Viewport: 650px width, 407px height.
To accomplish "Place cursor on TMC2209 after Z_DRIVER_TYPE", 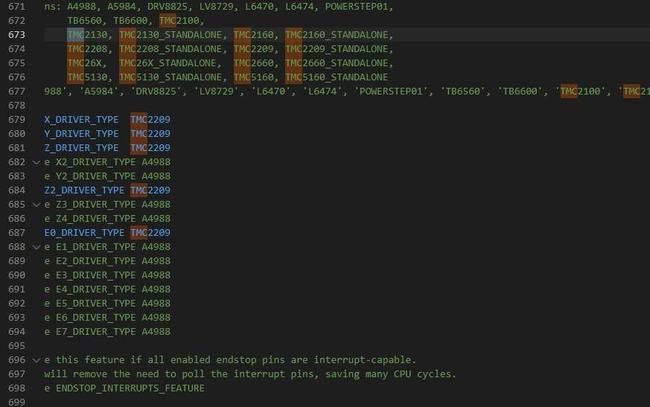I will (x=151, y=147).
